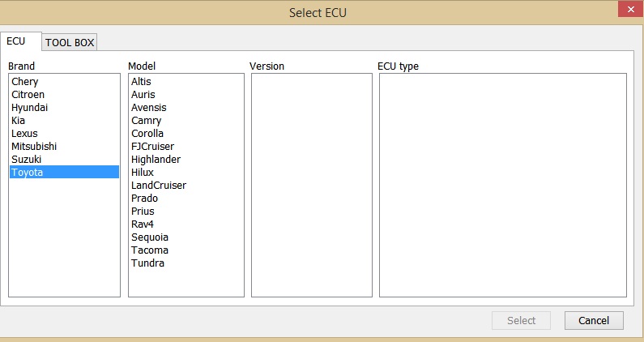Select the ECU tab
This screenshot has height=342, width=644.
(x=16, y=41)
